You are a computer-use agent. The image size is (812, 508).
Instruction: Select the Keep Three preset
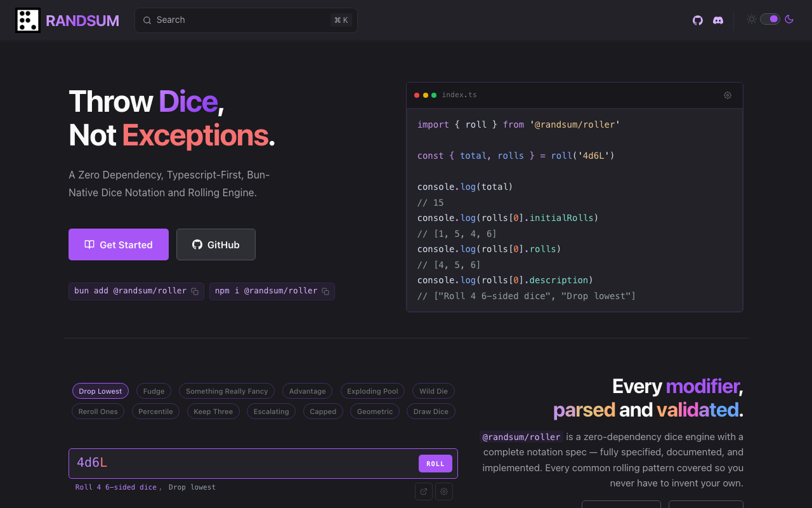click(213, 411)
